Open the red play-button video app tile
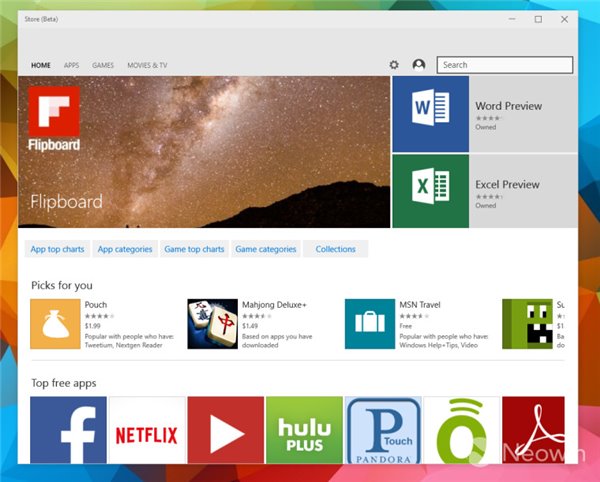 tap(226, 430)
